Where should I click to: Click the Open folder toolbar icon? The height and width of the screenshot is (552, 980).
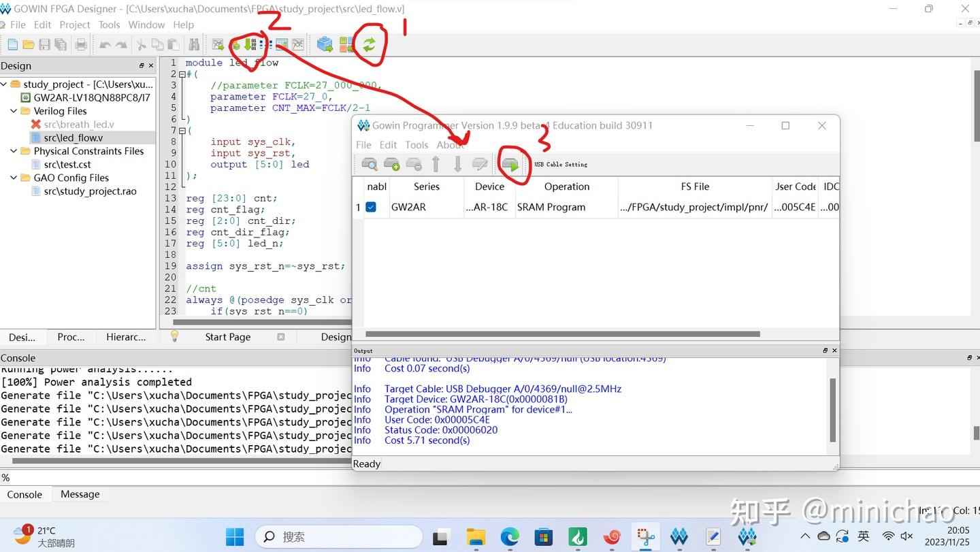[29, 45]
